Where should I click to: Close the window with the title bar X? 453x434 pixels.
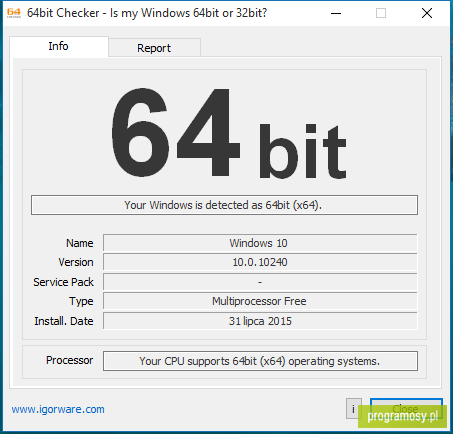427,13
